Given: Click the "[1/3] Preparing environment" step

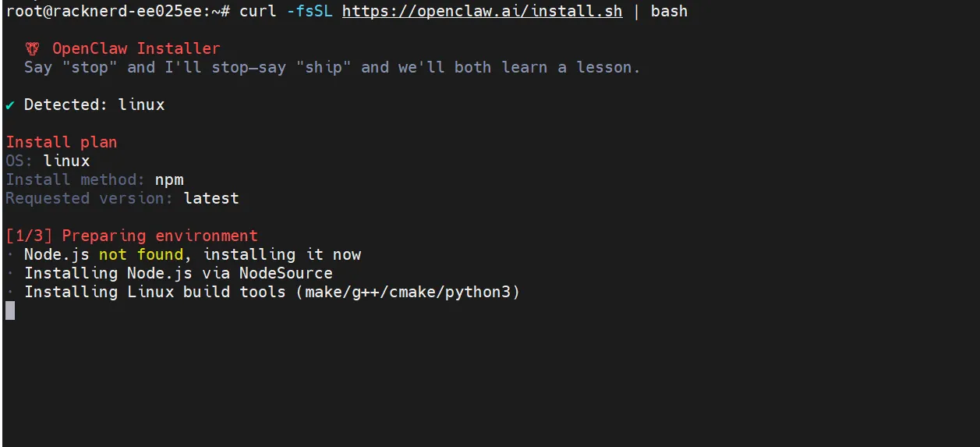Looking at the screenshot, I should point(132,236).
